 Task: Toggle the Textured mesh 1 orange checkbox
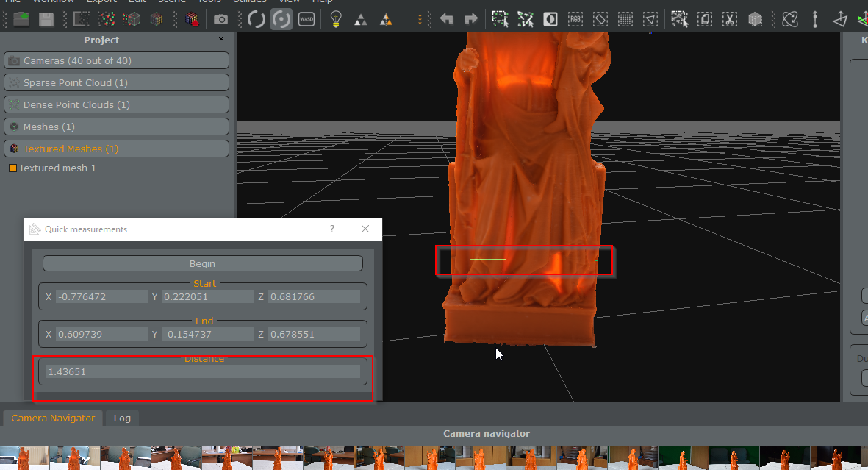click(x=12, y=168)
